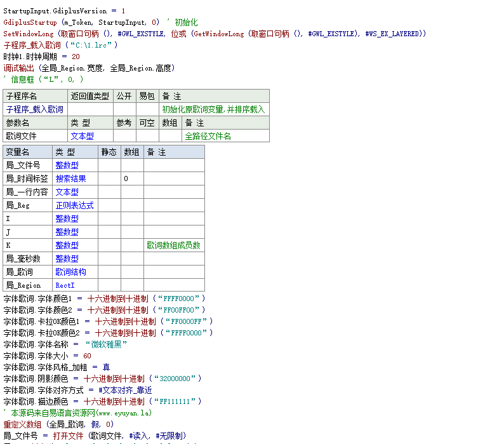Viewport: 504px width, 444px height.
Task: Click header cell 静态
Action: coord(109,152)
